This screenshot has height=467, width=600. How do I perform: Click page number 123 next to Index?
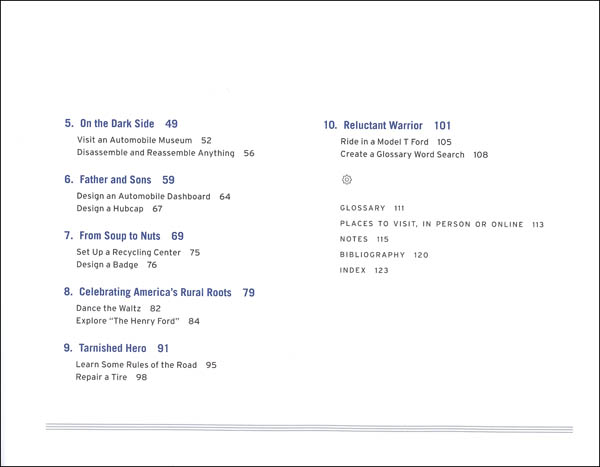pos(382,270)
